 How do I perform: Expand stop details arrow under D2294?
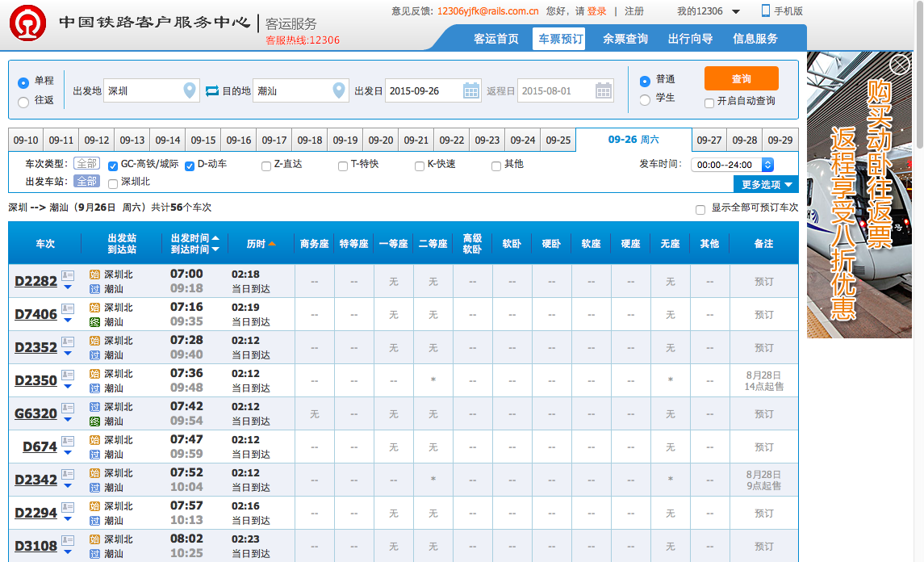click(x=68, y=518)
